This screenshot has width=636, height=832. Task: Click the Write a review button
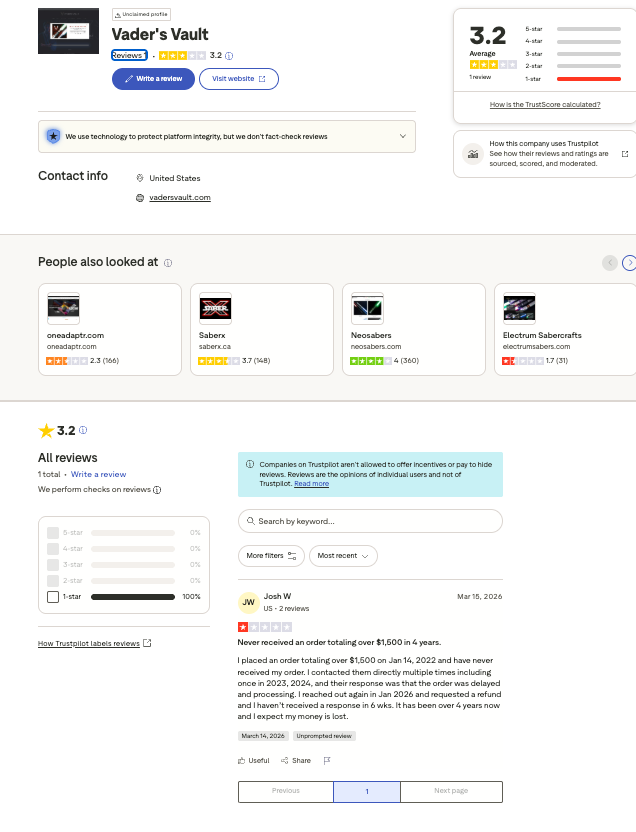coord(153,79)
